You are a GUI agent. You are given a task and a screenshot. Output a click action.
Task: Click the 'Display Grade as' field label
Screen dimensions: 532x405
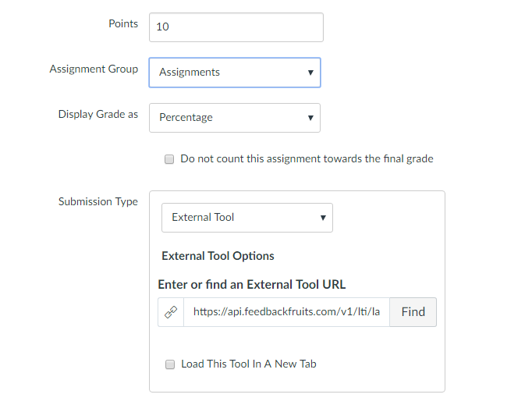point(98,114)
